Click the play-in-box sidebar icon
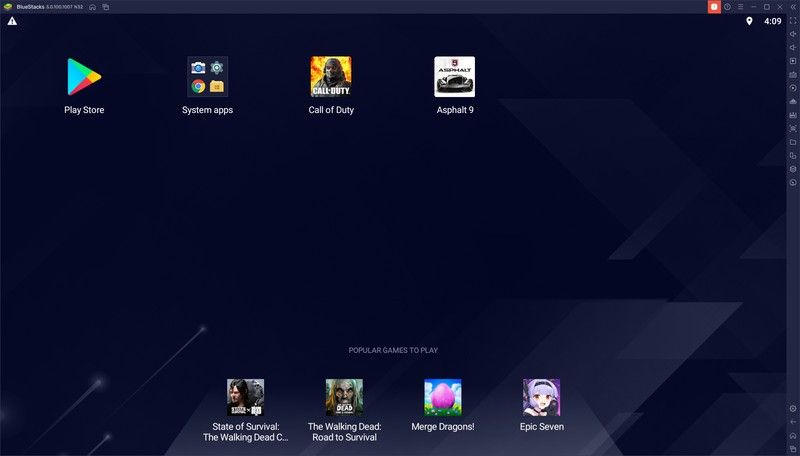The width and height of the screenshot is (800, 456). pyautogui.click(x=793, y=61)
